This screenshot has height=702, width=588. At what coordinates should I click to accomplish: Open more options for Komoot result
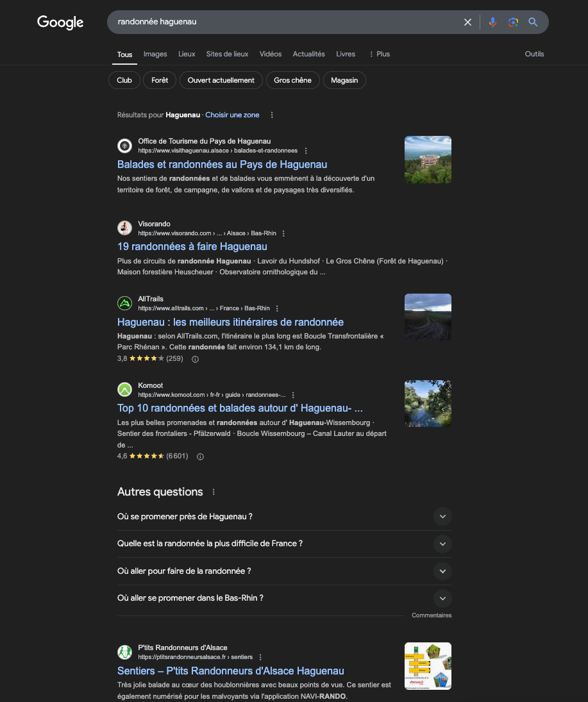click(293, 395)
